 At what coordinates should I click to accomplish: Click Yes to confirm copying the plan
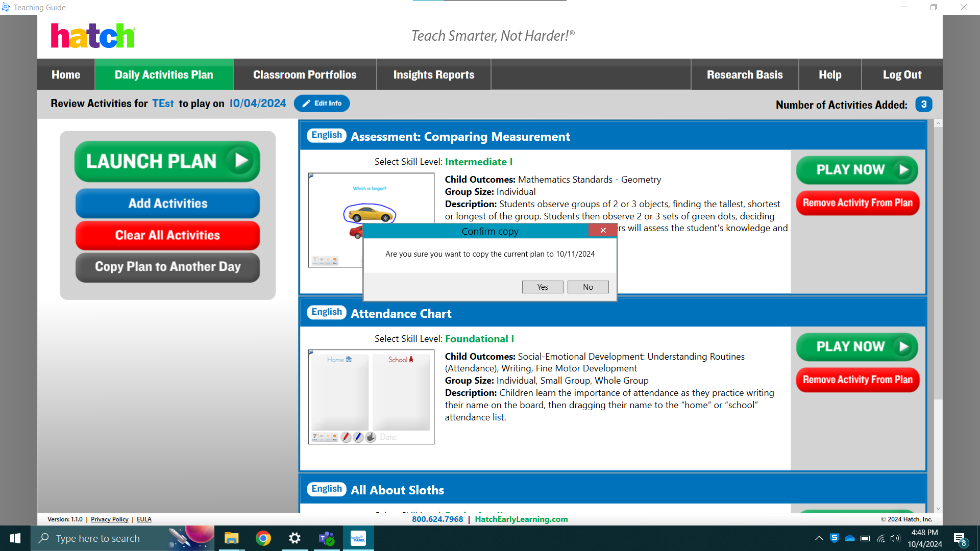coord(542,287)
